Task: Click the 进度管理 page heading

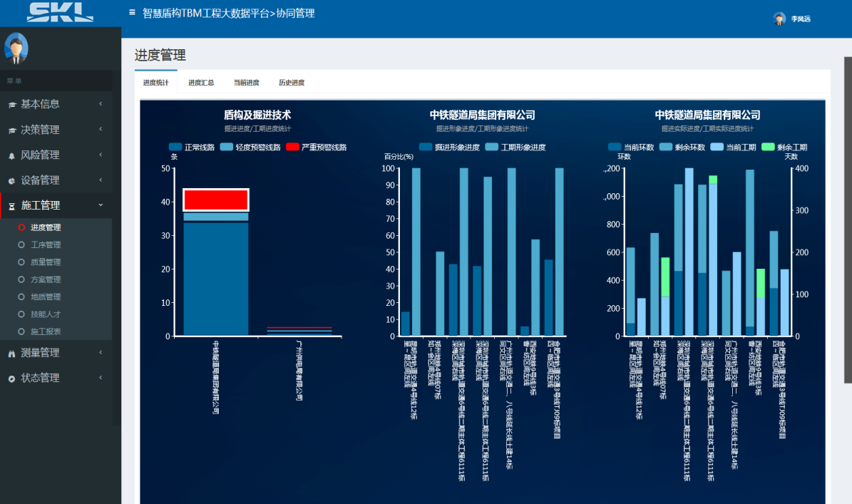Action: pyautogui.click(x=160, y=55)
